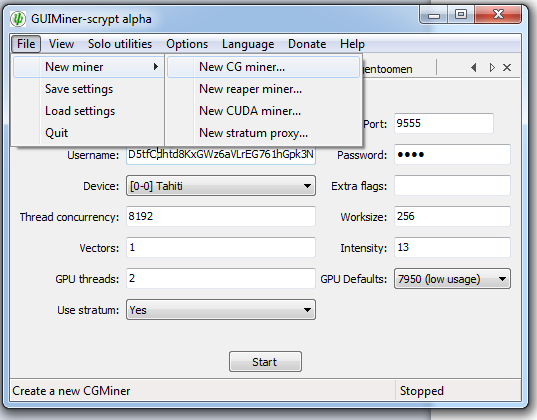Click the Intensity input field
This screenshot has height=420, width=537.
(x=452, y=247)
